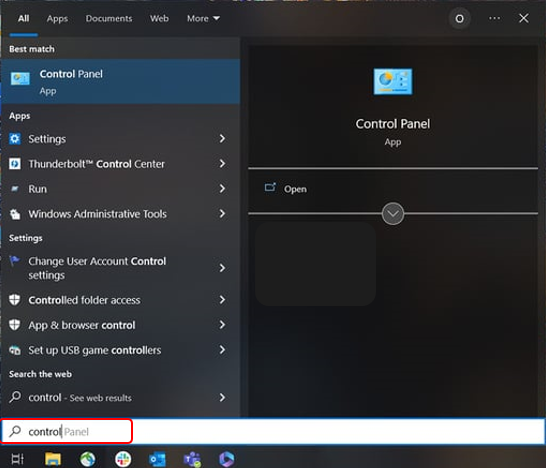546x468 pixels.
Task: Expand the Controlled folder access arrow
Action: [x=222, y=300]
